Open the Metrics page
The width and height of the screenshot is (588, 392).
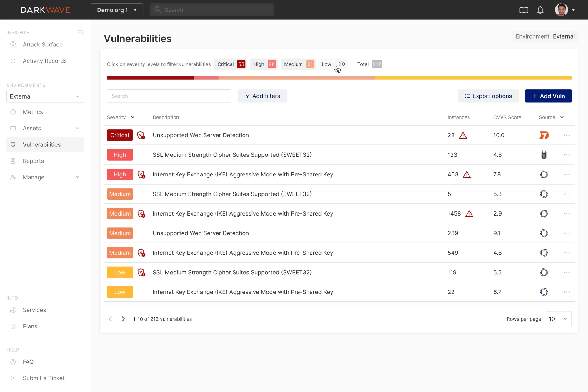33,112
